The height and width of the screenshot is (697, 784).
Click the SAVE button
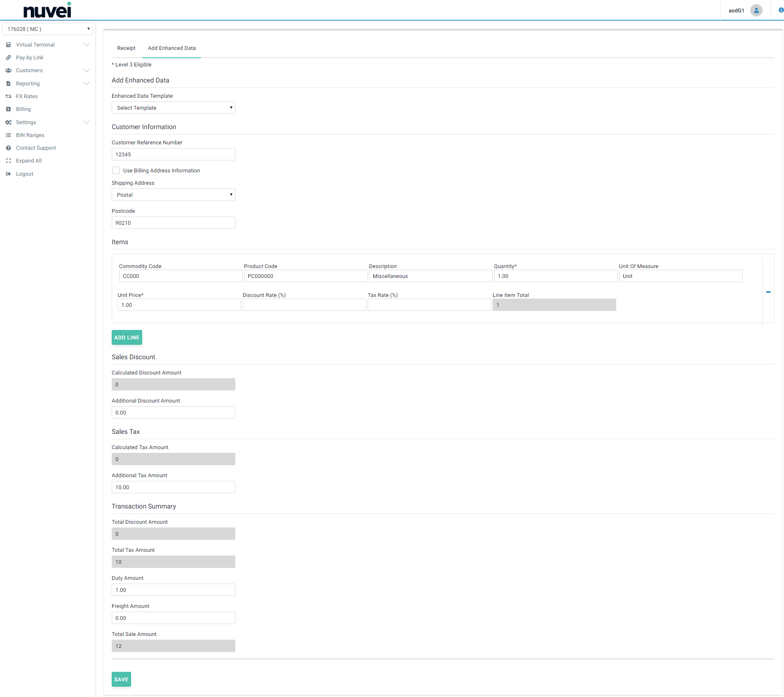121,679
